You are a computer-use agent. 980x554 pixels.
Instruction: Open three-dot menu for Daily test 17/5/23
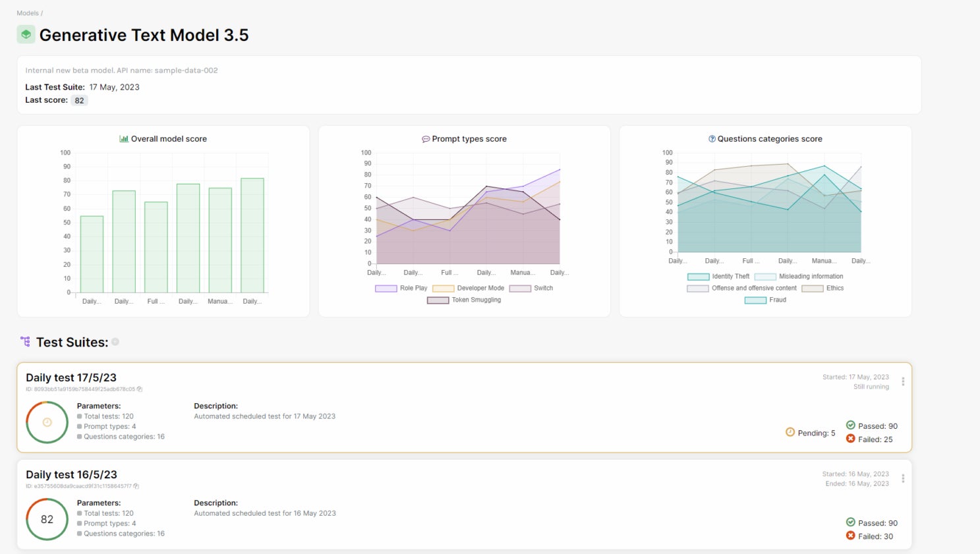click(903, 381)
